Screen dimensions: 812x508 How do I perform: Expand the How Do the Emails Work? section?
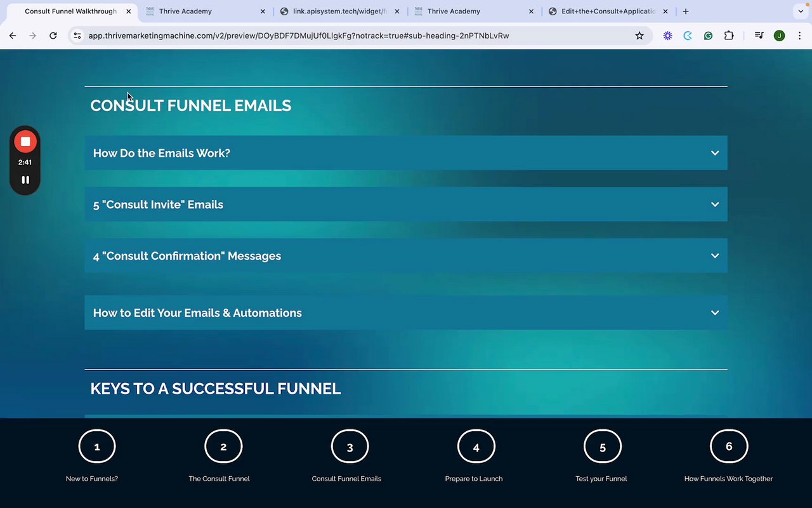[x=406, y=153]
